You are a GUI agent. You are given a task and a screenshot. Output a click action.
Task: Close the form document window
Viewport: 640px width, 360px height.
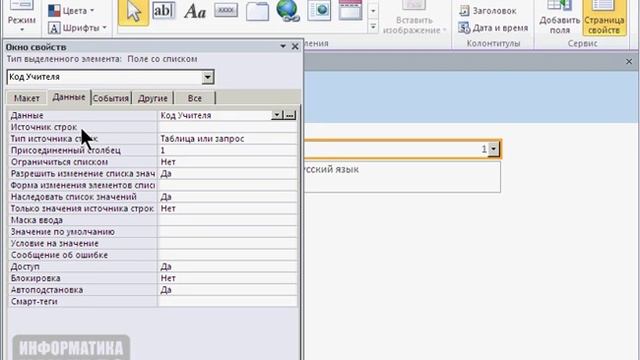click(629, 62)
